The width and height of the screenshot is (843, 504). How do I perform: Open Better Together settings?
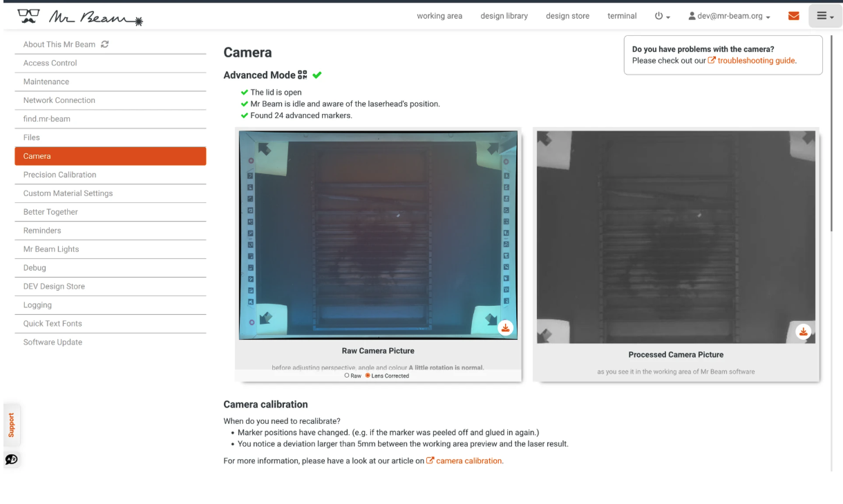(111, 212)
